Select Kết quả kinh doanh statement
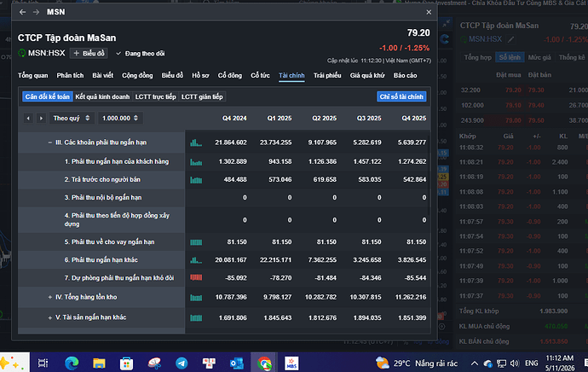The image size is (588, 372). tap(102, 96)
